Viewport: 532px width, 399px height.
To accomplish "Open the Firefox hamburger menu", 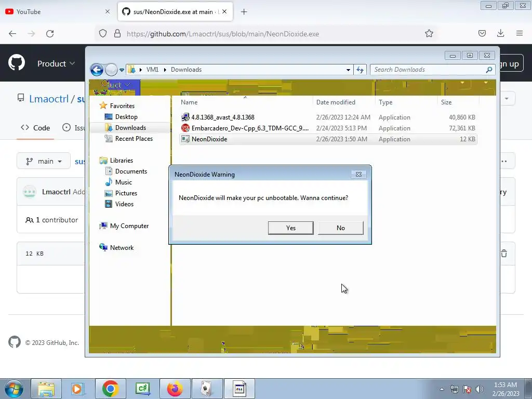I will tap(520, 33).
